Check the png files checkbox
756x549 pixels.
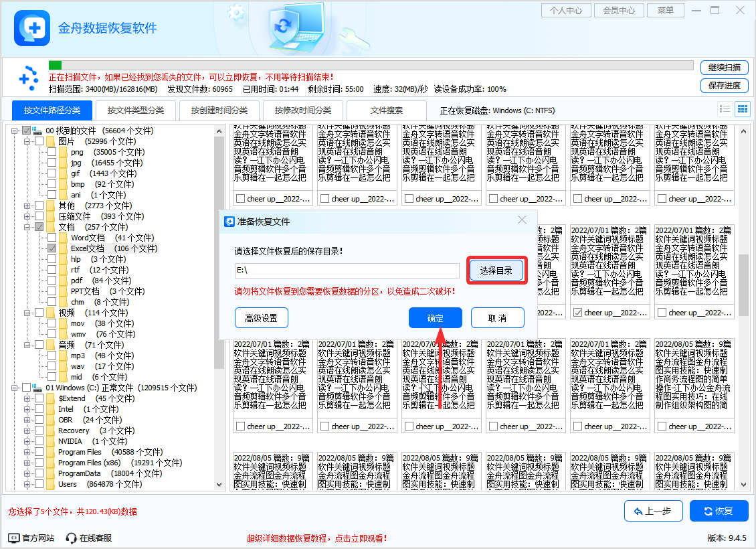click(52, 152)
